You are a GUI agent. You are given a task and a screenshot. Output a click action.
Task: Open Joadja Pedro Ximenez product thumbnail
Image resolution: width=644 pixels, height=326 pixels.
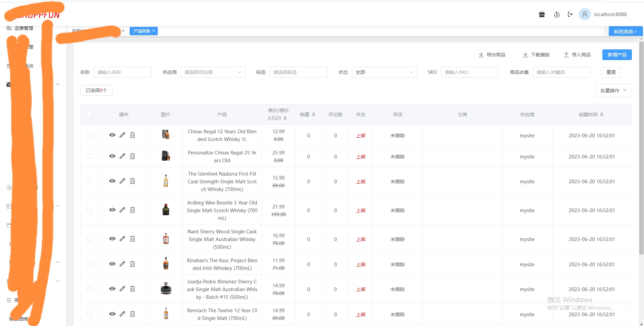tap(166, 288)
